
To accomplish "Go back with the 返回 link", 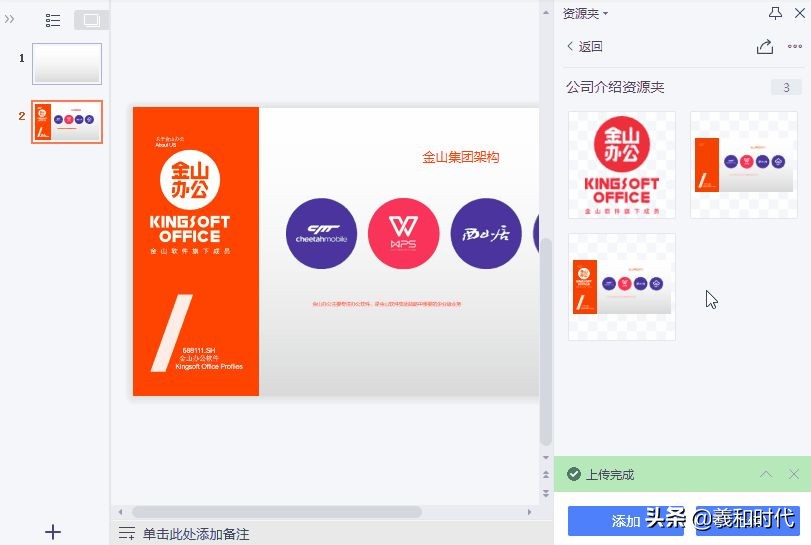I will click(x=584, y=47).
